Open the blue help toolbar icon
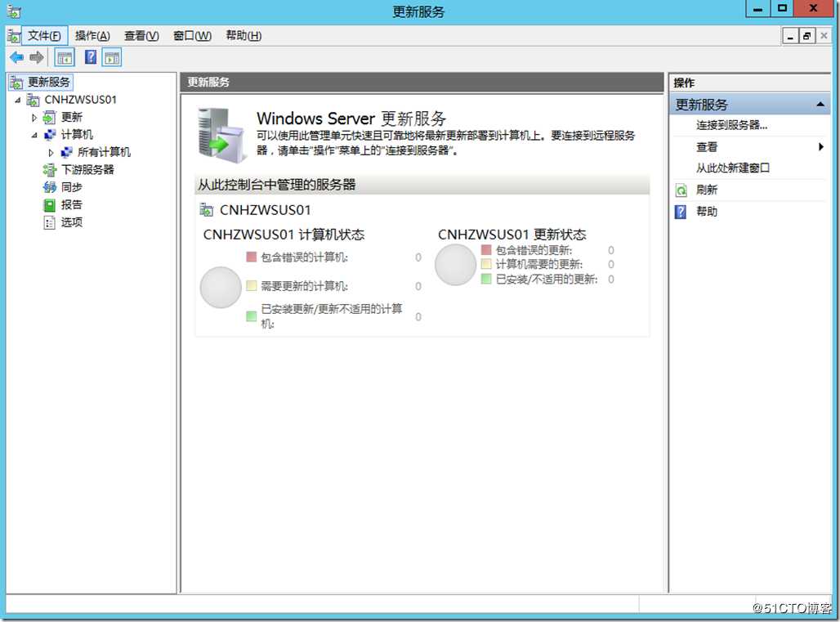This screenshot has width=840, height=622. click(91, 57)
